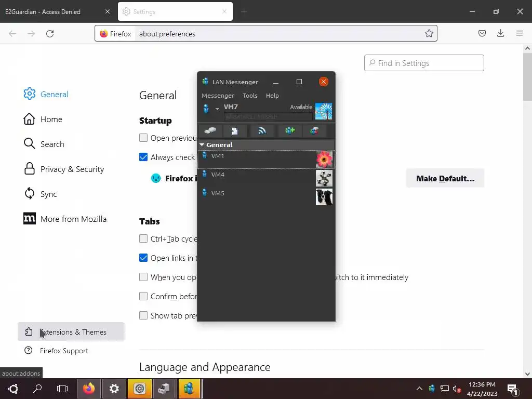The width and height of the screenshot is (532, 399).
Task: Click the Firefox icon in the taskbar
Action: (89, 389)
